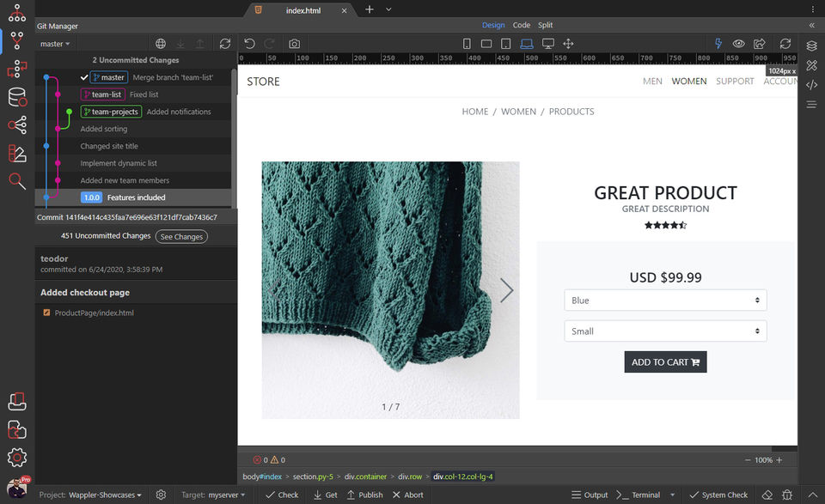Toggle the preview eye icon
The image size is (825, 504).
[738, 44]
